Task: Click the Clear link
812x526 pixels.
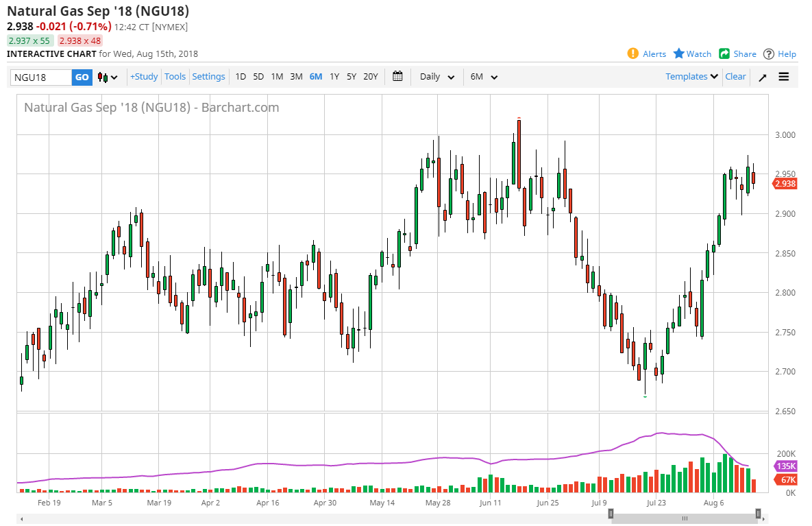Action: [735, 77]
